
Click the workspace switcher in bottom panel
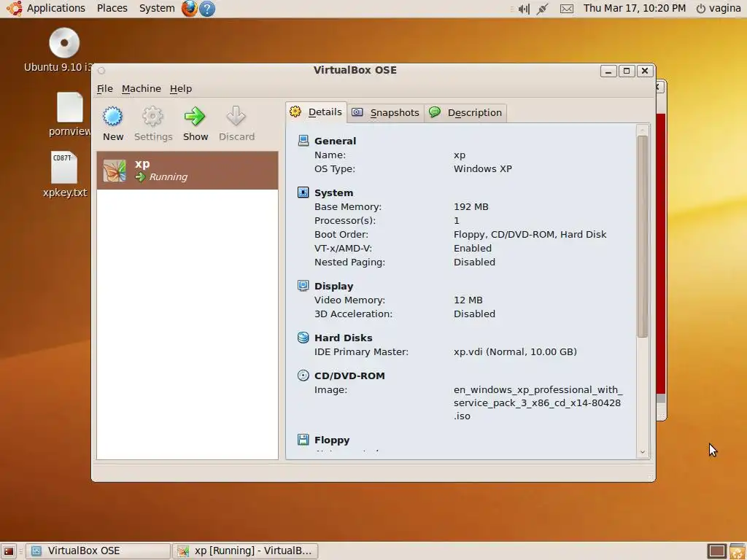tap(716, 551)
